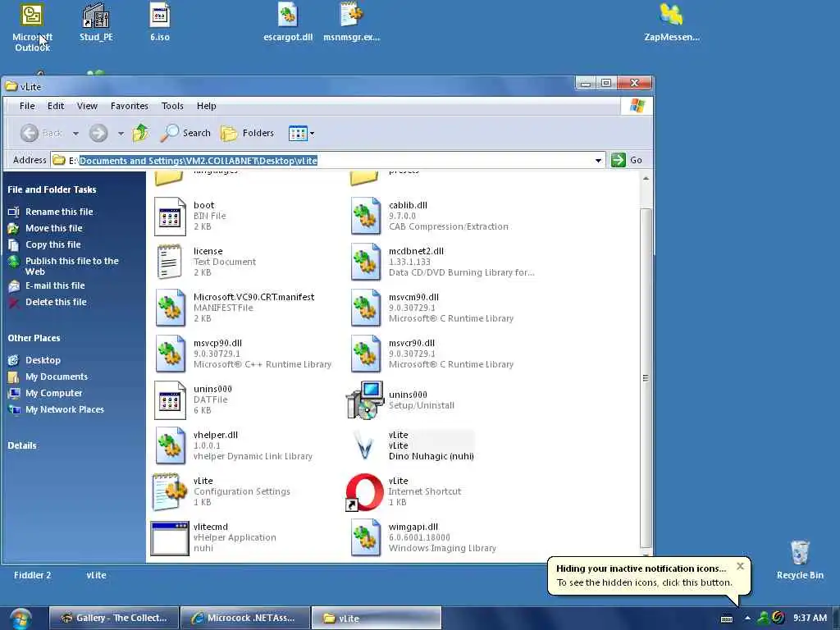The image size is (840, 630).
Task: Open the Views dropdown button
Action: [x=302, y=133]
